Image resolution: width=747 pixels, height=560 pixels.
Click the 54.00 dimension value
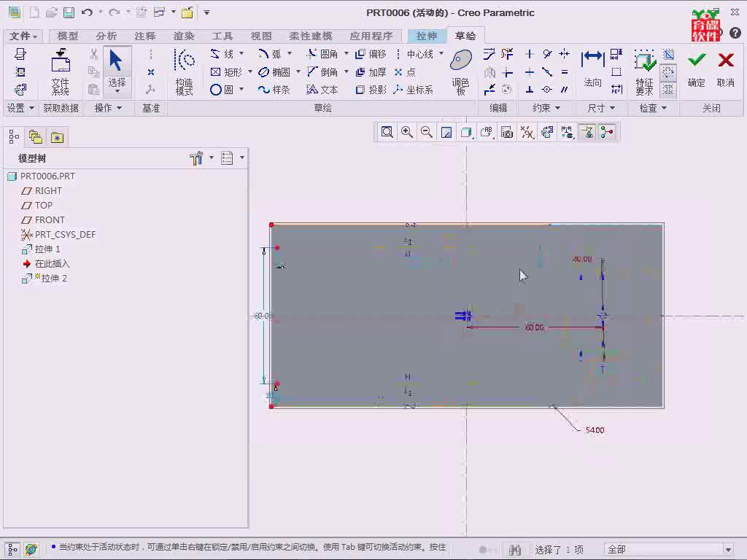point(595,430)
